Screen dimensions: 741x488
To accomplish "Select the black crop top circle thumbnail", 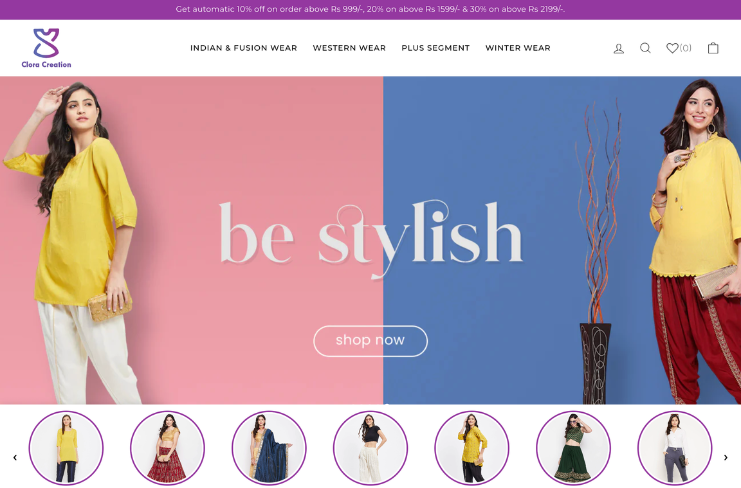I will click(370, 448).
